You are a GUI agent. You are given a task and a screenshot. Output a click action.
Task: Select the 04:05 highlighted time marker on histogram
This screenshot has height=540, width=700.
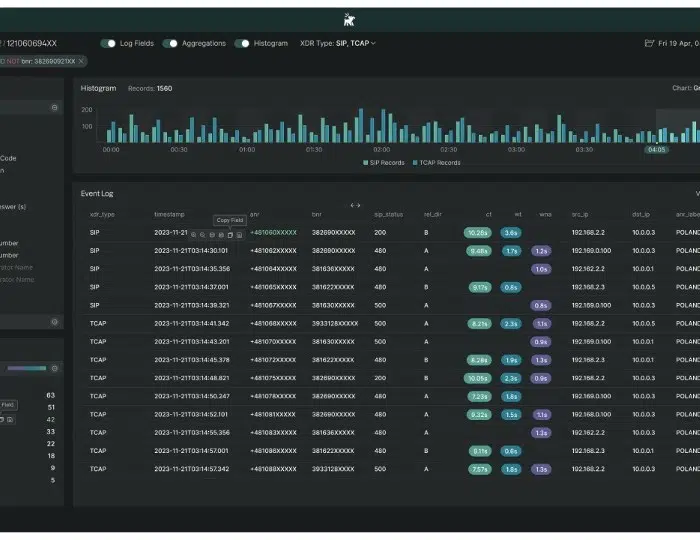656,150
